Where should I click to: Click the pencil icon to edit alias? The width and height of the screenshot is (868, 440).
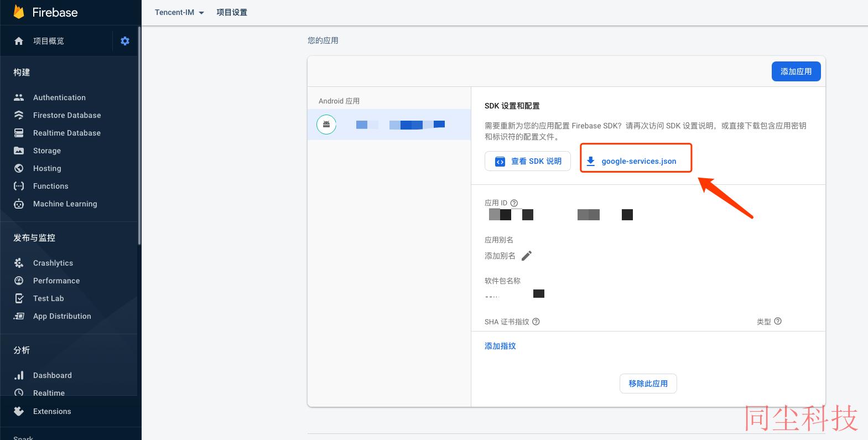pos(527,256)
